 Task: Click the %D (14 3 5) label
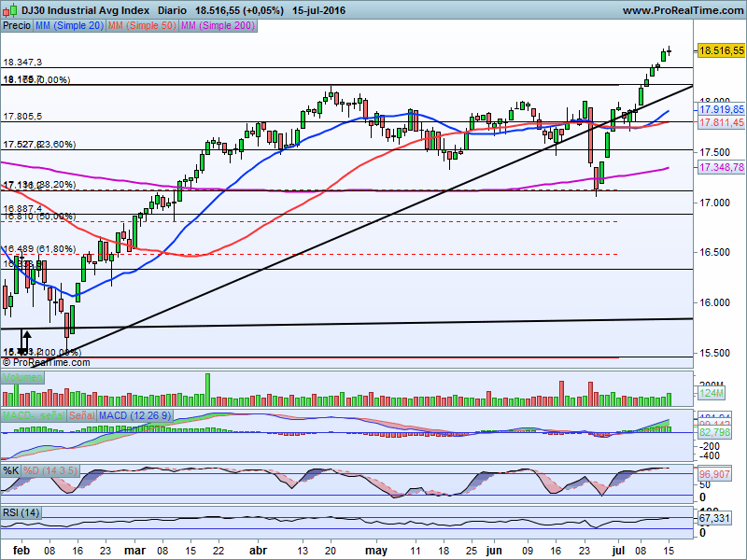point(50,471)
